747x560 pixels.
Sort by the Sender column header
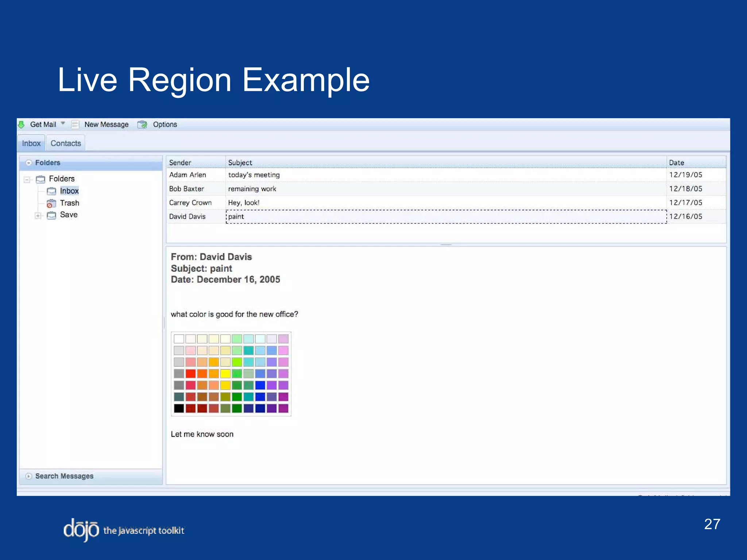pyautogui.click(x=180, y=163)
